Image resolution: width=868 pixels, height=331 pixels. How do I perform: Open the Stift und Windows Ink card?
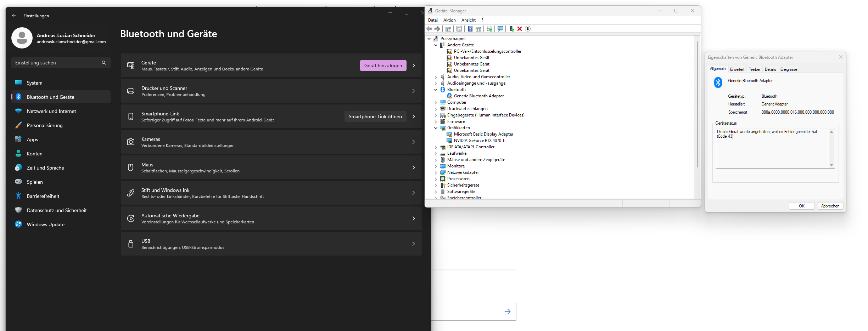tap(271, 193)
